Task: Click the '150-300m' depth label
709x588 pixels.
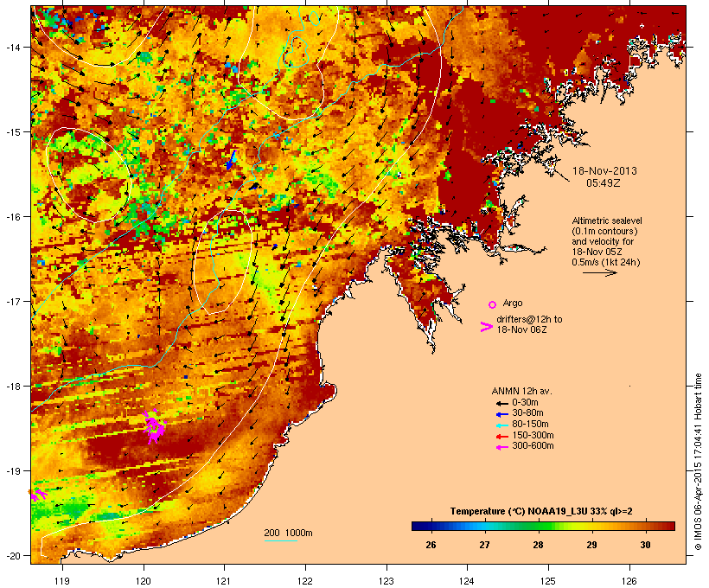Action: pos(533,435)
